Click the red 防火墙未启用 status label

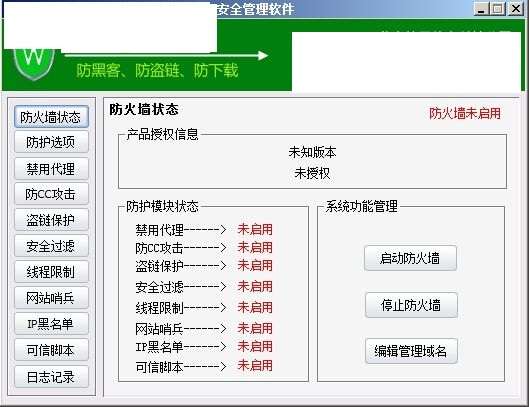pos(465,113)
